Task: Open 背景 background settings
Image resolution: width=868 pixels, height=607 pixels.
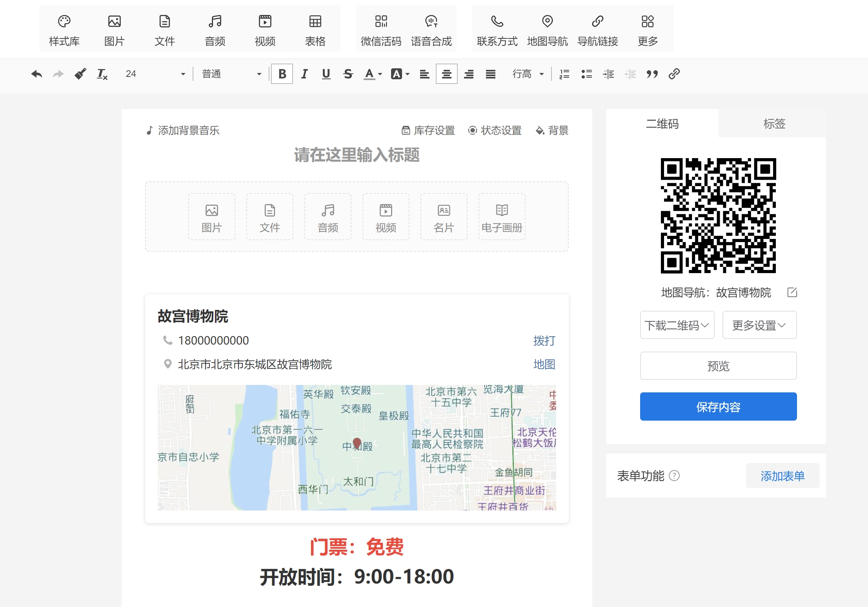Action: [552, 130]
